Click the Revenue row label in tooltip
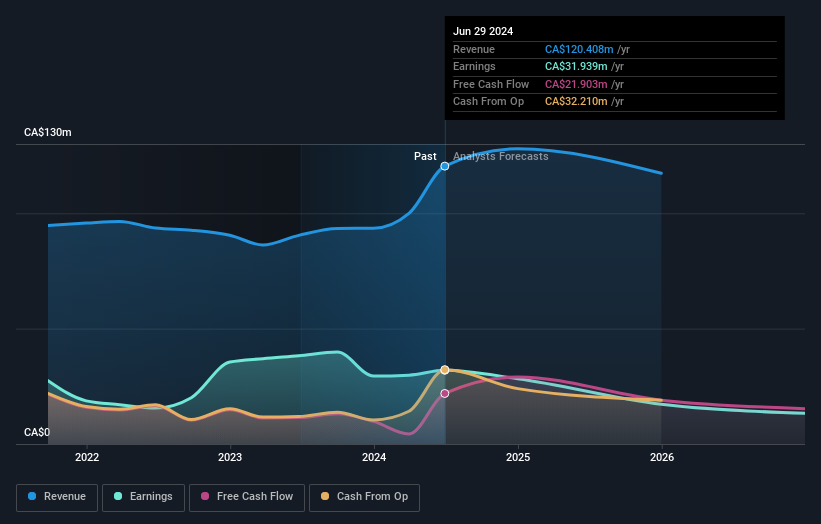This screenshot has height=524, width=821. (474, 49)
